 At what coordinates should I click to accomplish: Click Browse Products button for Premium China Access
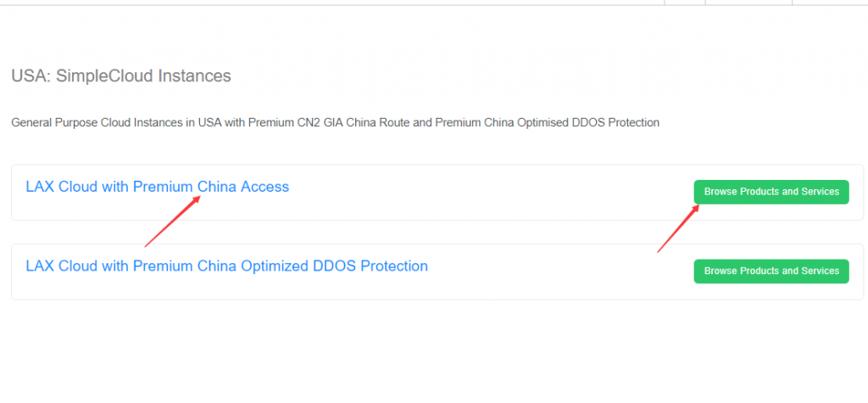click(x=771, y=192)
